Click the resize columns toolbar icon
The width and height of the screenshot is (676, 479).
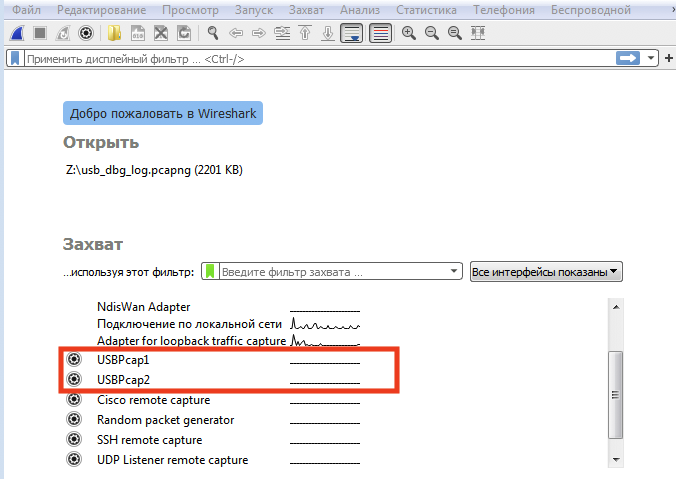coord(479,33)
